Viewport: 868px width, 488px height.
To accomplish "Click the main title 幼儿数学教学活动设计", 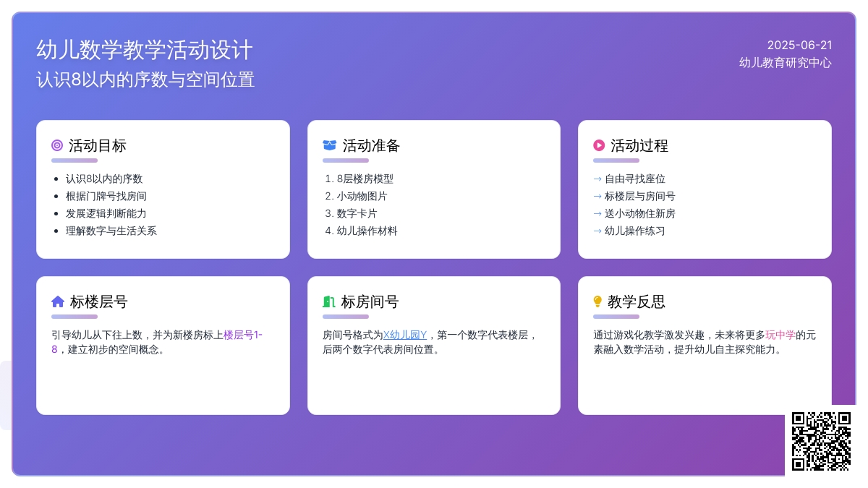I will (145, 50).
